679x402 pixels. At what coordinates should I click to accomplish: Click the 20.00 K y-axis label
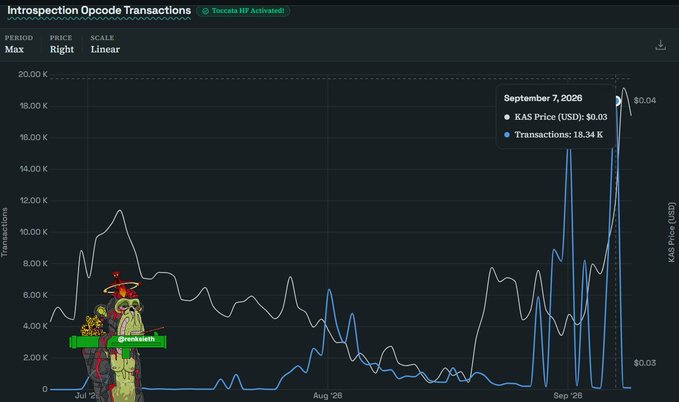point(33,75)
